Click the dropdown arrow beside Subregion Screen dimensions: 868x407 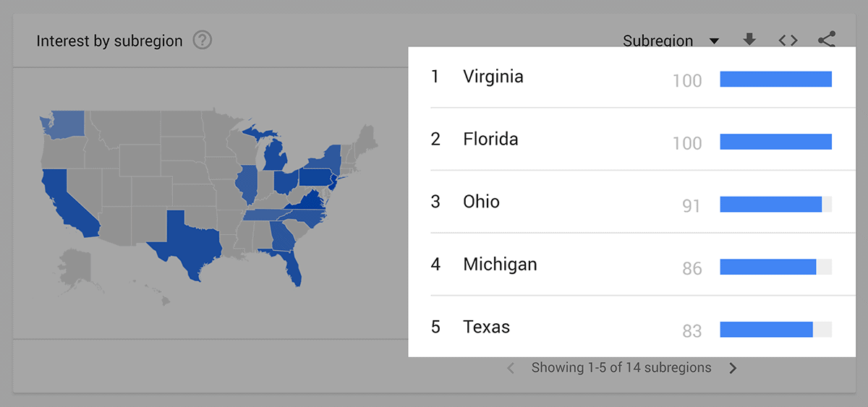(714, 41)
